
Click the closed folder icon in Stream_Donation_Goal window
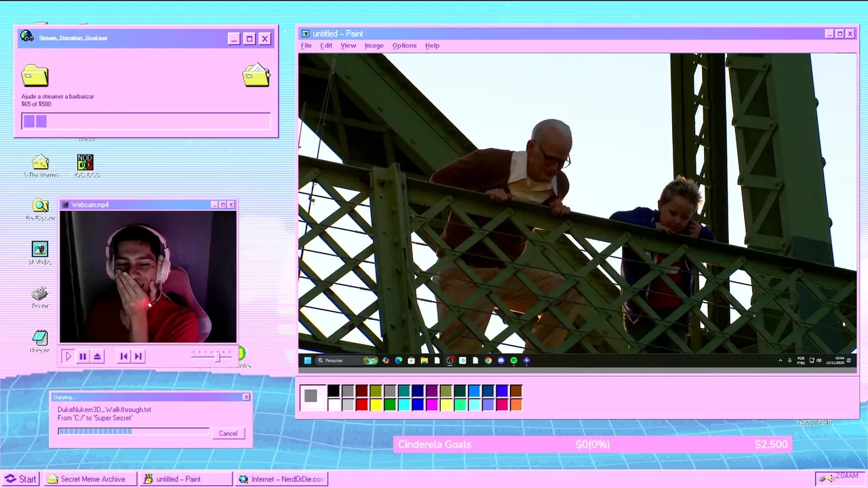[x=35, y=75]
